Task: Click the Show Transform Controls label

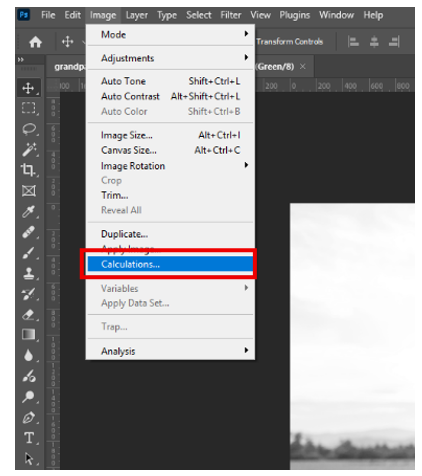Action: (x=290, y=42)
